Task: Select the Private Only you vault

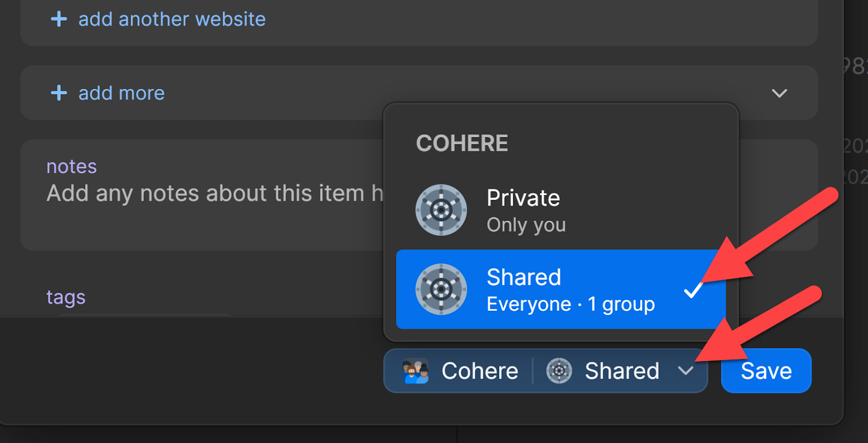Action: pyautogui.click(x=561, y=210)
